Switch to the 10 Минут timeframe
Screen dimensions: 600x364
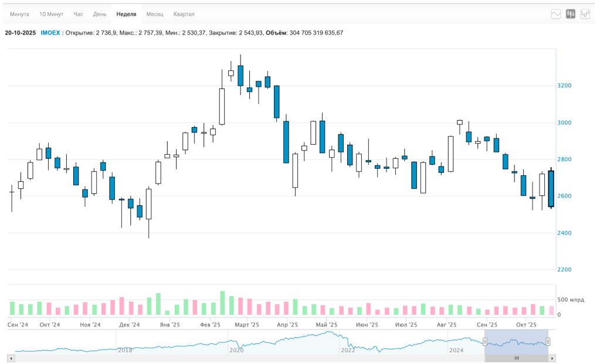click(x=51, y=14)
